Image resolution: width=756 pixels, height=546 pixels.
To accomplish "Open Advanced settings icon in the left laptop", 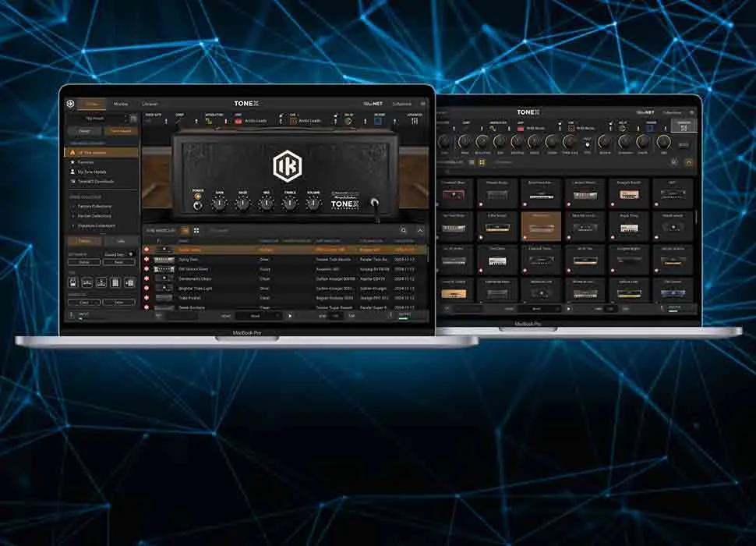I will (x=414, y=121).
